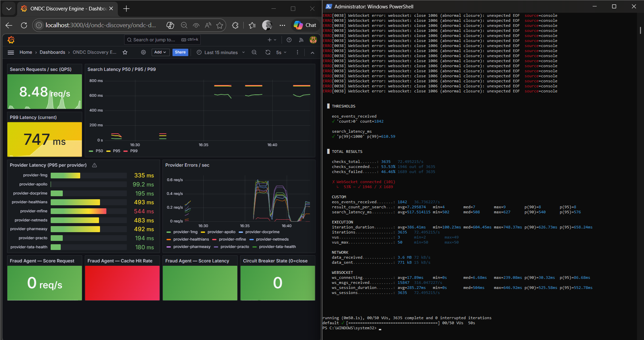Open the Copilot Chat button in Edge

305,25
